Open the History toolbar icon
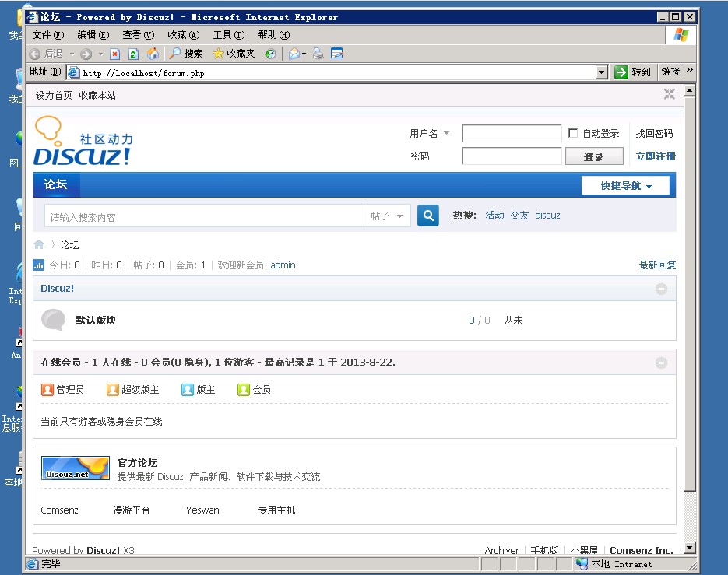The image size is (728, 575). tap(270, 54)
